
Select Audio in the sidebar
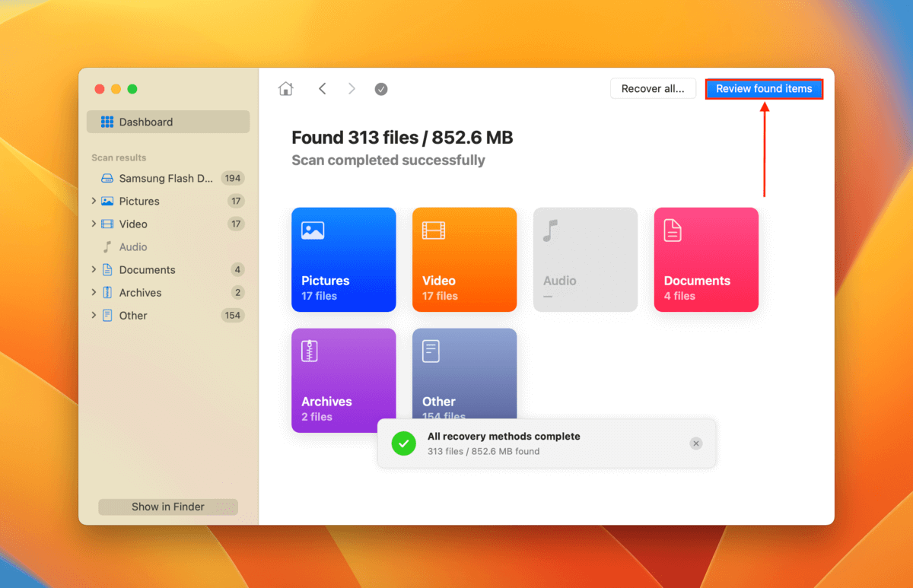pos(168,247)
